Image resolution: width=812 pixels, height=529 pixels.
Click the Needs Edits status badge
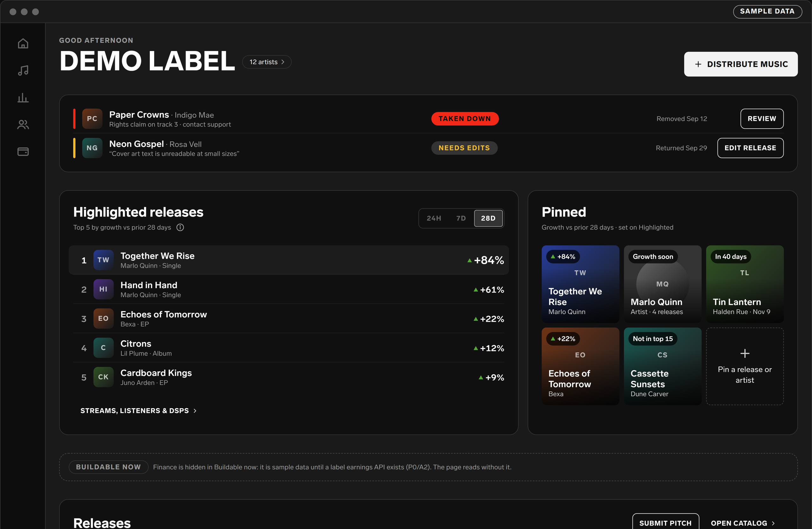click(x=464, y=148)
